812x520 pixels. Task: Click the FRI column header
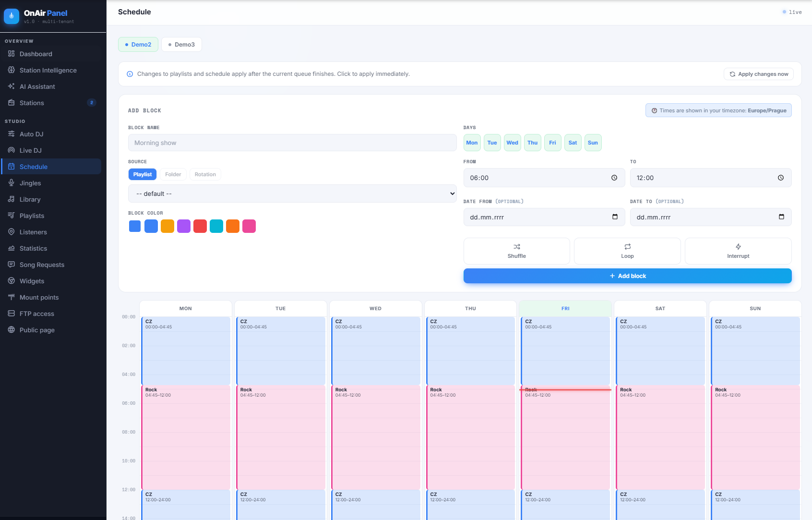point(565,308)
